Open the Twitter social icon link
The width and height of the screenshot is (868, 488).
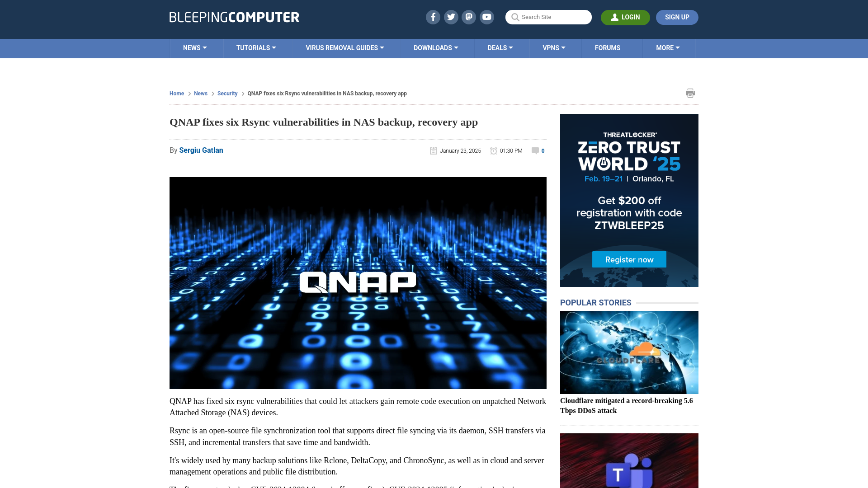[451, 17]
